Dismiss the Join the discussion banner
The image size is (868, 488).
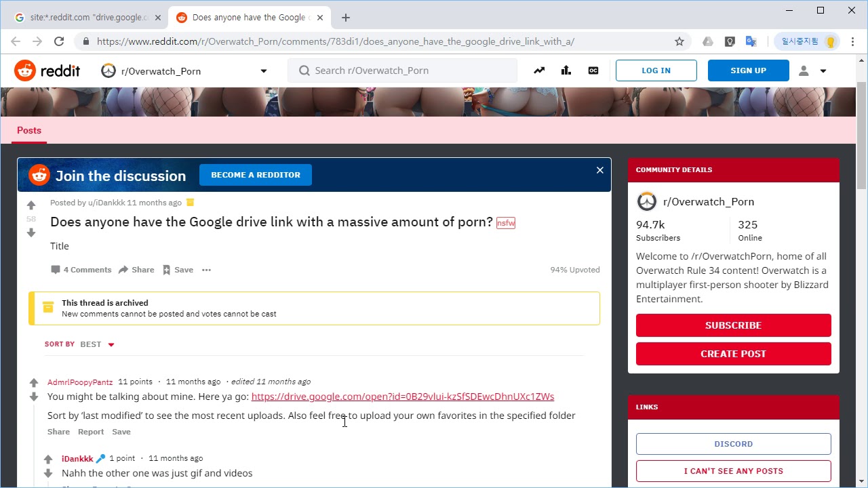599,170
